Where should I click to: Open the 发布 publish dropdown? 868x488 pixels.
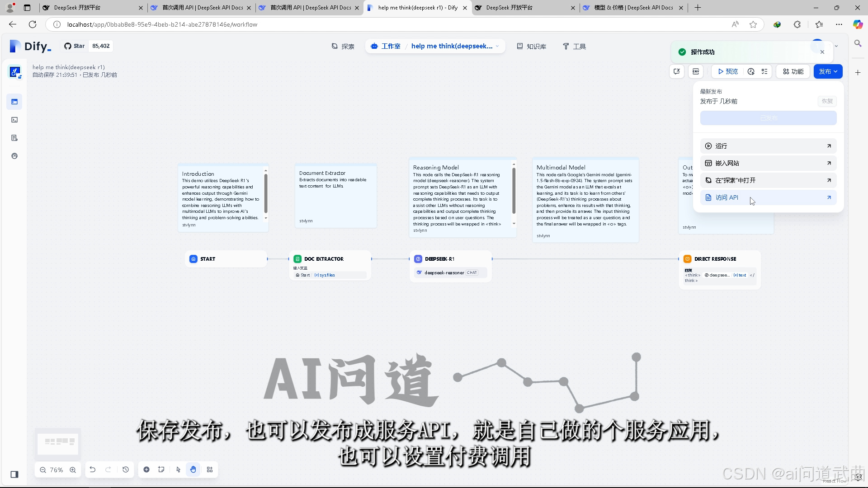pos(828,71)
